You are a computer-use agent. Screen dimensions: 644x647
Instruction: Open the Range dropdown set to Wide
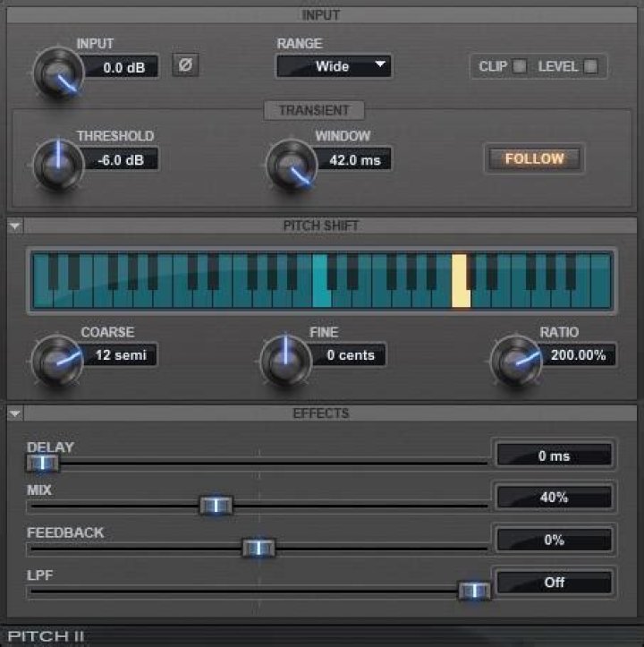(x=334, y=66)
